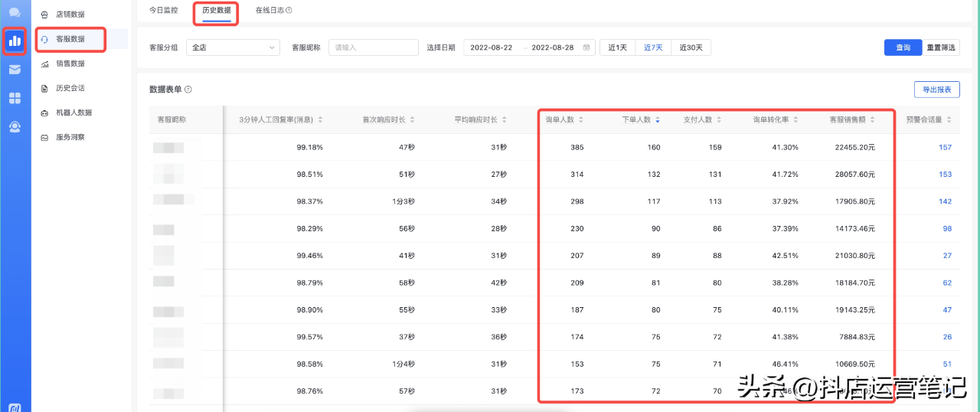Click the sales chart icon beside 销售数据
The width and height of the screenshot is (980, 412).
(x=45, y=64)
